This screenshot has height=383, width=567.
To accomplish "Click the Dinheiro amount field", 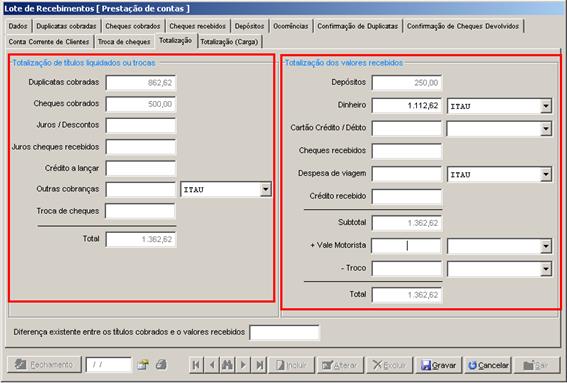I will 406,106.
